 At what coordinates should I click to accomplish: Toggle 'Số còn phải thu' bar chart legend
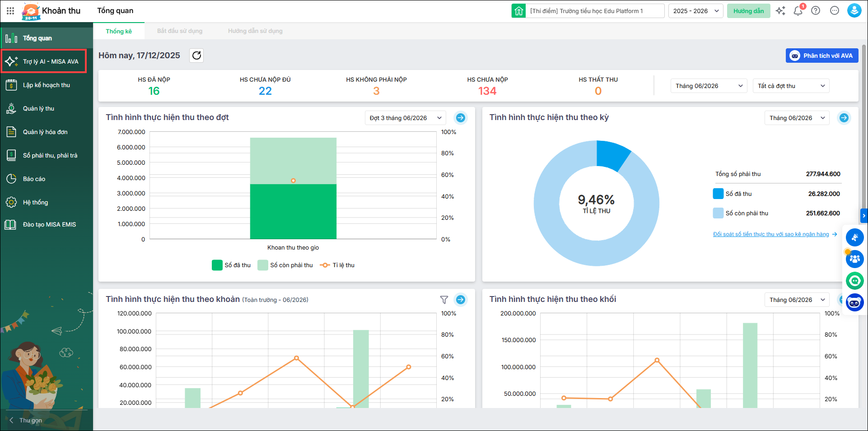[285, 265]
